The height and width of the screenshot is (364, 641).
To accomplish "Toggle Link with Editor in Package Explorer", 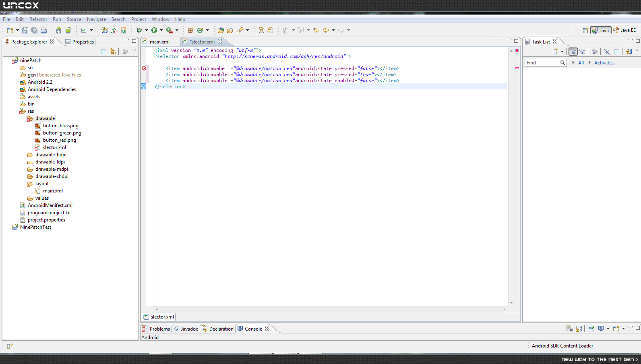I will point(113,52).
